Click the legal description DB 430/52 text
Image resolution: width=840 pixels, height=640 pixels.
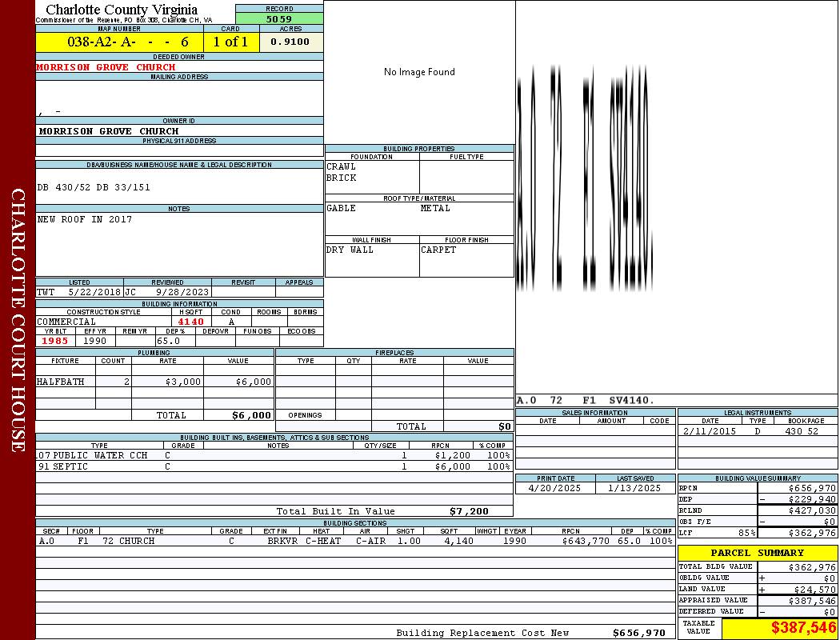[x=94, y=187]
